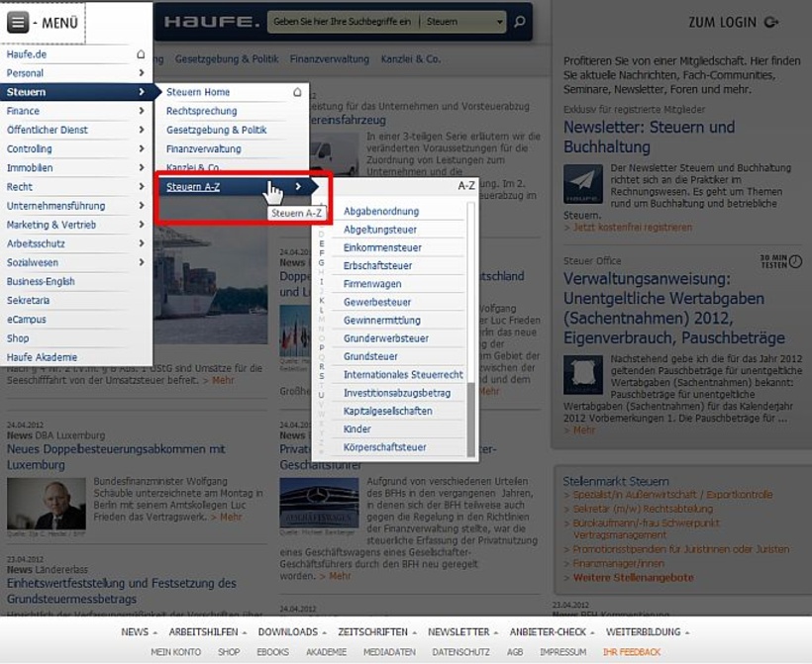The height and width of the screenshot is (664, 812).
Task: Click the ZUM LOGIN arrow icon
Action: pyautogui.click(x=772, y=22)
